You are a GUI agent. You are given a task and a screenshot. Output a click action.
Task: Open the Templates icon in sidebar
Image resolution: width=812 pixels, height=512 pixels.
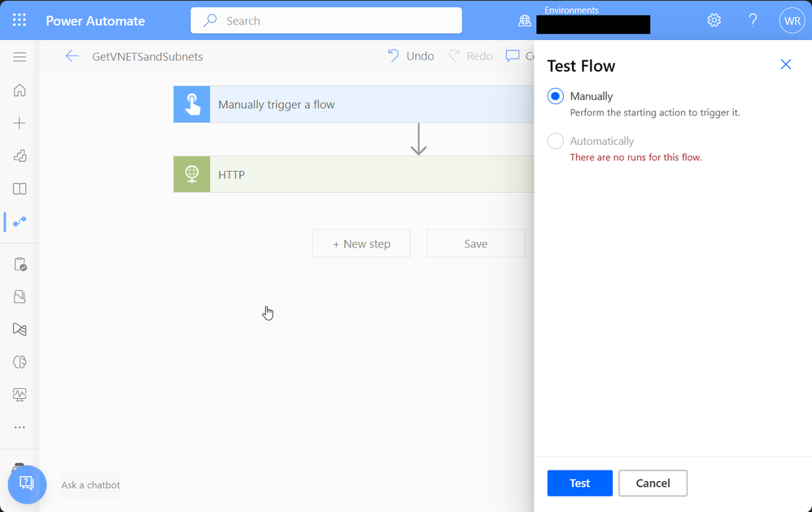tap(20, 156)
